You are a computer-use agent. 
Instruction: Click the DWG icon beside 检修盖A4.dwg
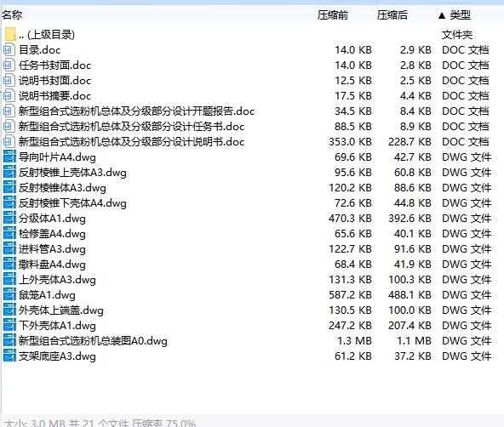pyautogui.click(x=9, y=233)
